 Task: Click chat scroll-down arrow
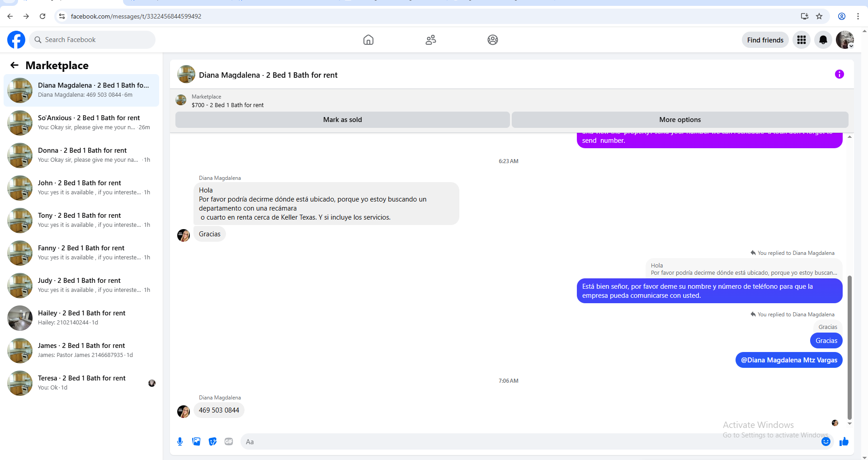pyautogui.click(x=849, y=423)
